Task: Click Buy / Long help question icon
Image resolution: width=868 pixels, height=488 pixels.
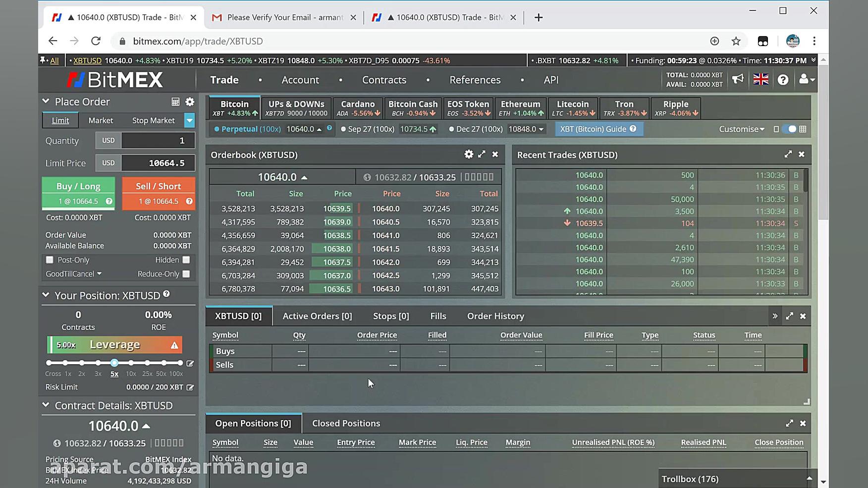Action: pos(109,201)
